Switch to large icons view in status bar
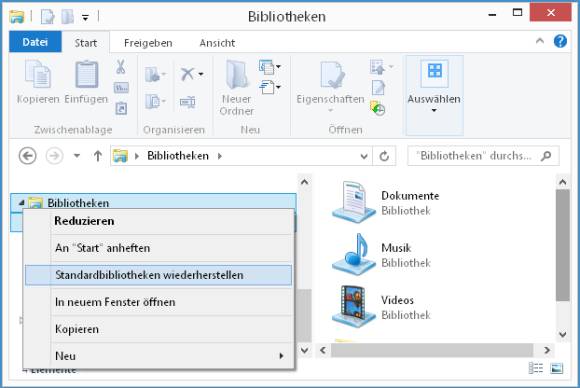 click(x=557, y=368)
